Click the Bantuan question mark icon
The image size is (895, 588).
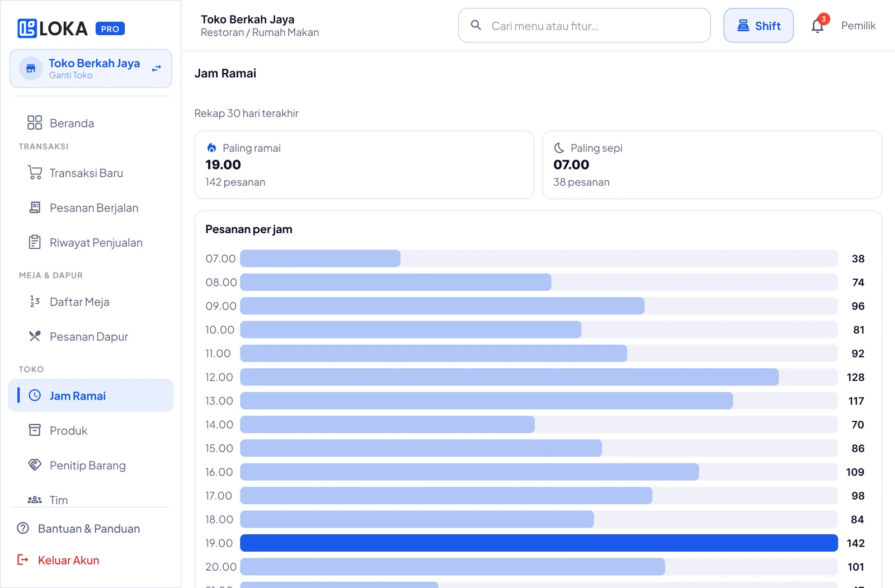(x=23, y=528)
